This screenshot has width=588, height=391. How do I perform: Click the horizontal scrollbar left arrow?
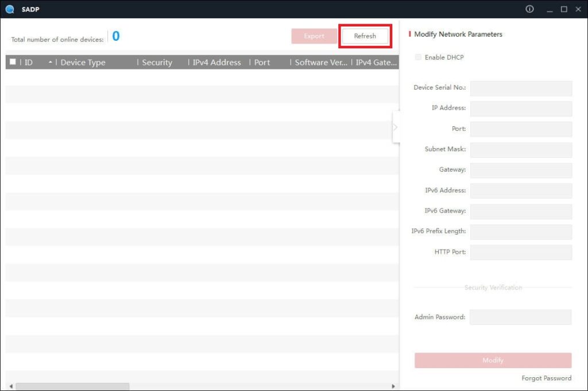10,386
